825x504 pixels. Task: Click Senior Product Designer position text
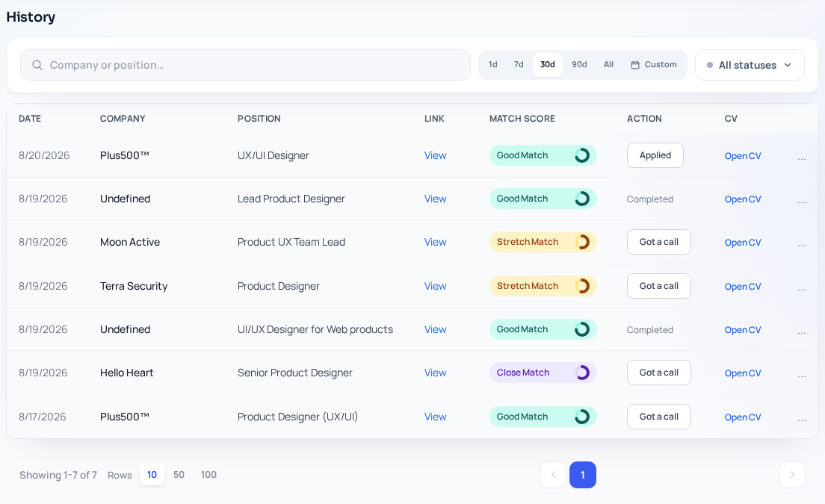coord(294,373)
